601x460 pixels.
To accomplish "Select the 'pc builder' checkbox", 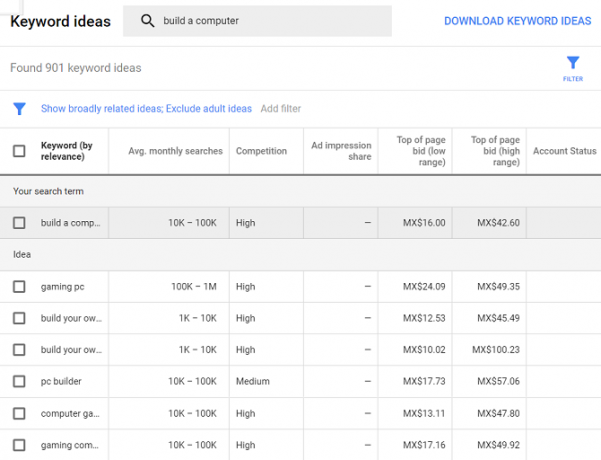I will click(x=19, y=381).
